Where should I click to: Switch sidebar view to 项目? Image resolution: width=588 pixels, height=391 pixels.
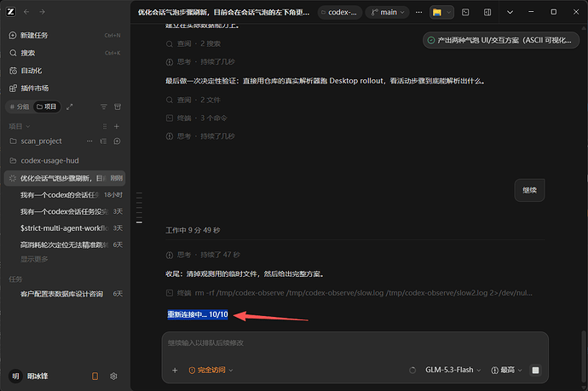tap(47, 106)
